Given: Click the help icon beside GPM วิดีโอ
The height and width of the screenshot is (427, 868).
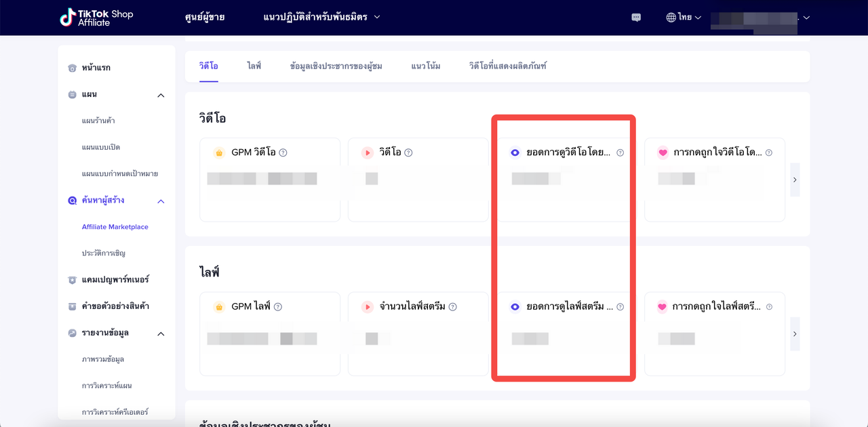Looking at the screenshot, I should pos(283,152).
